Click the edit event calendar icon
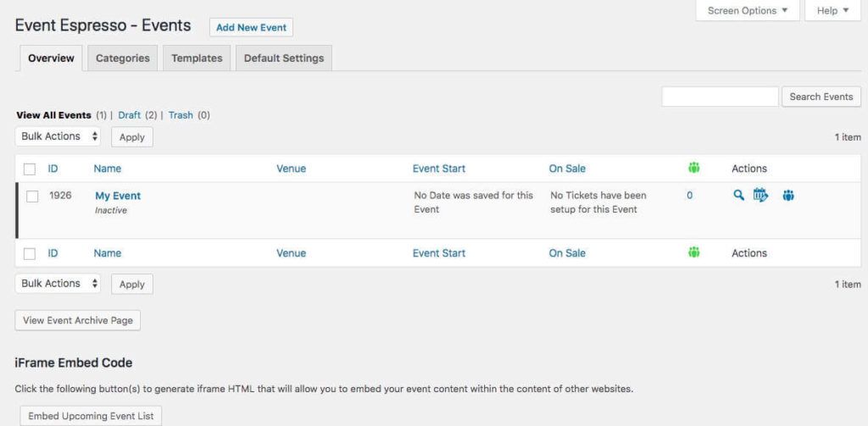Viewport: 868px width, 426px height. 760,196
